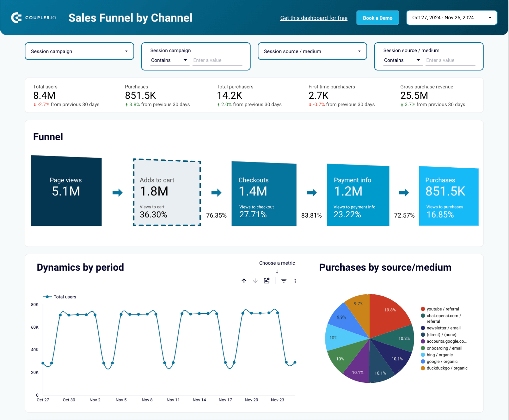Image resolution: width=509 pixels, height=420 pixels.
Task: Click duckduckgo / organic legend entry
Action: (444, 368)
